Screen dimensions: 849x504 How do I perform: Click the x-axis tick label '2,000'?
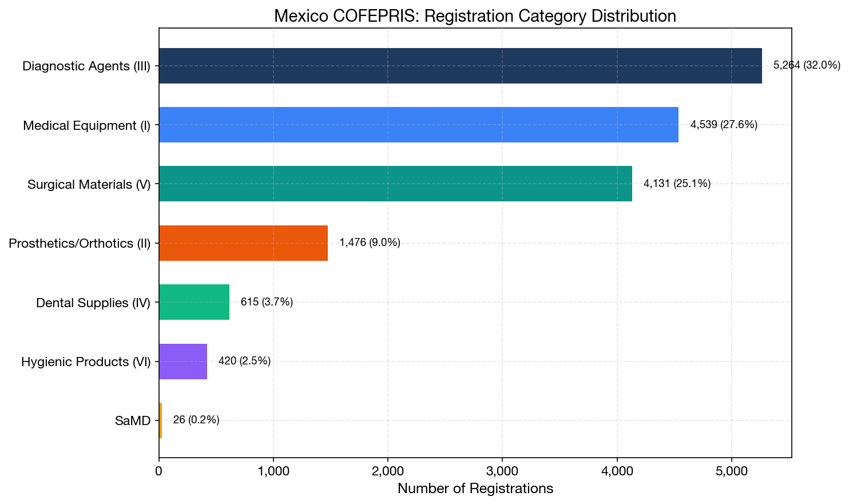pyautogui.click(x=388, y=471)
